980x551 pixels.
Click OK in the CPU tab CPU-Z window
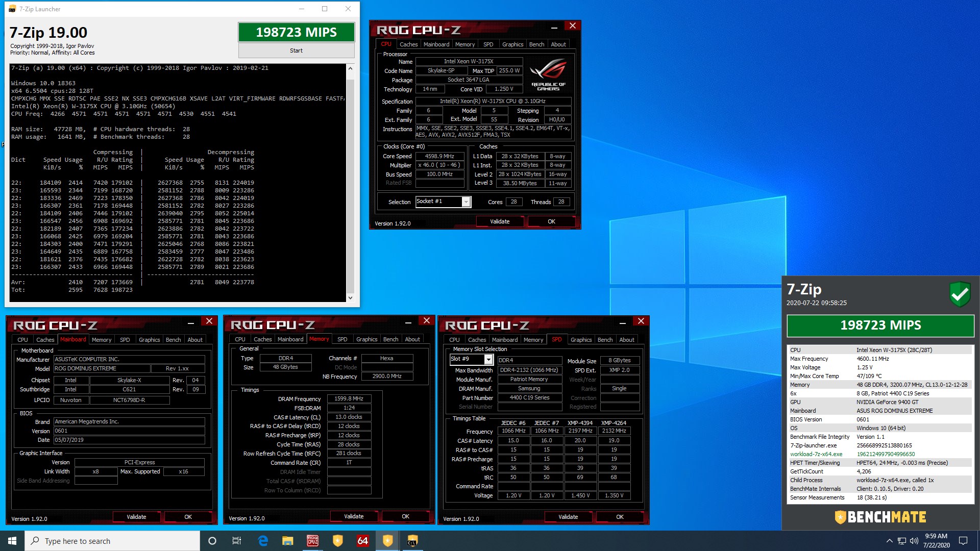click(x=551, y=221)
